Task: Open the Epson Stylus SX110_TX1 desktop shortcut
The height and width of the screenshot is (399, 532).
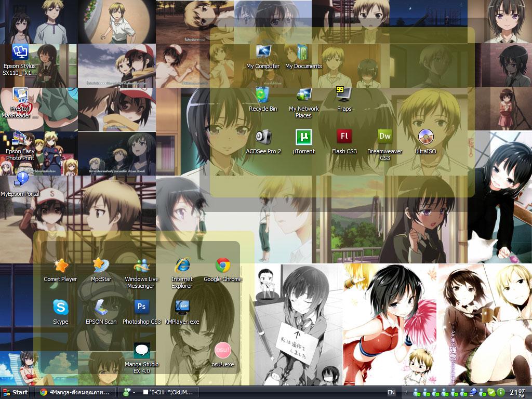Action: pos(20,60)
